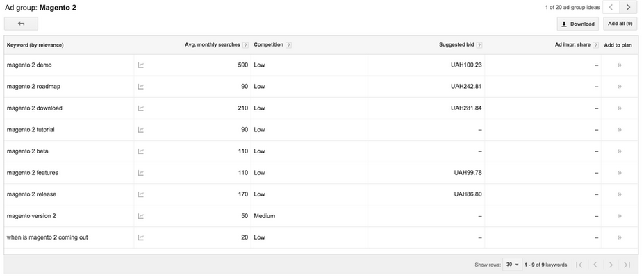Open trend chart for magento version 2
Screen dimensions: 644x277
(141, 216)
